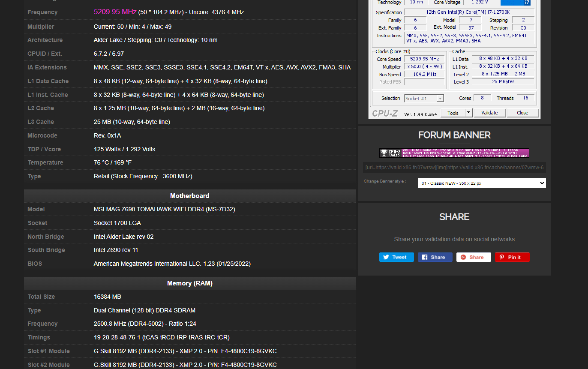Viewport: 588px width, 369px height.
Task: Click the Specification field in CPU-Z window
Action: 470,12
